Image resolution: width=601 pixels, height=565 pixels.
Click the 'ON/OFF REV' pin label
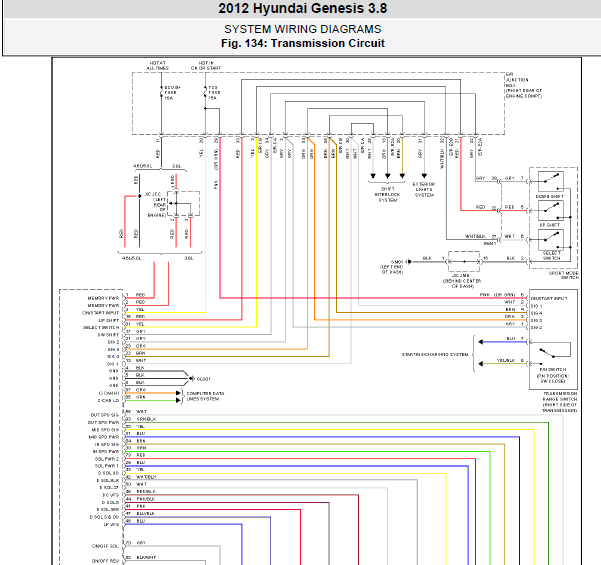105,561
